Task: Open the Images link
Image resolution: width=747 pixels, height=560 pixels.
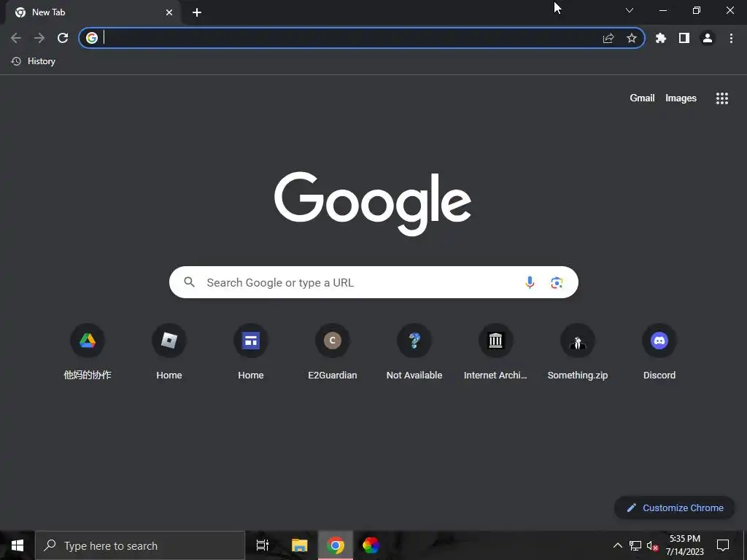Action: click(x=681, y=98)
